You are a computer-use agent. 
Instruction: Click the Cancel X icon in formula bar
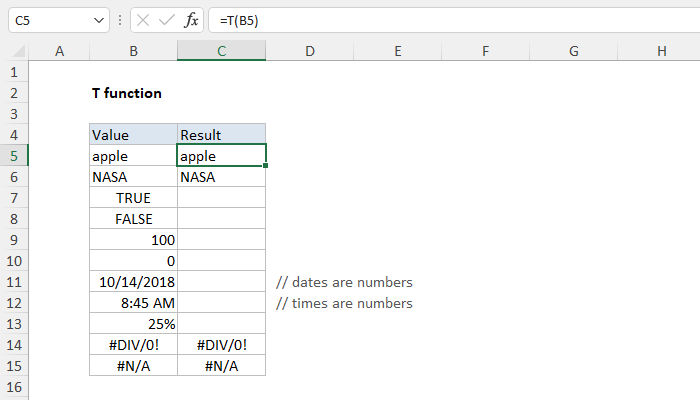(143, 20)
